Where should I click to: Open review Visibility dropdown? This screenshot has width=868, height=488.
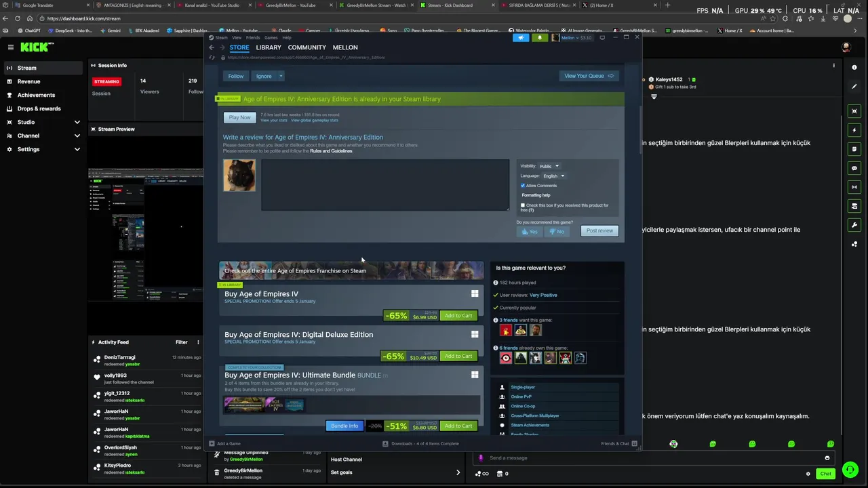(549, 166)
